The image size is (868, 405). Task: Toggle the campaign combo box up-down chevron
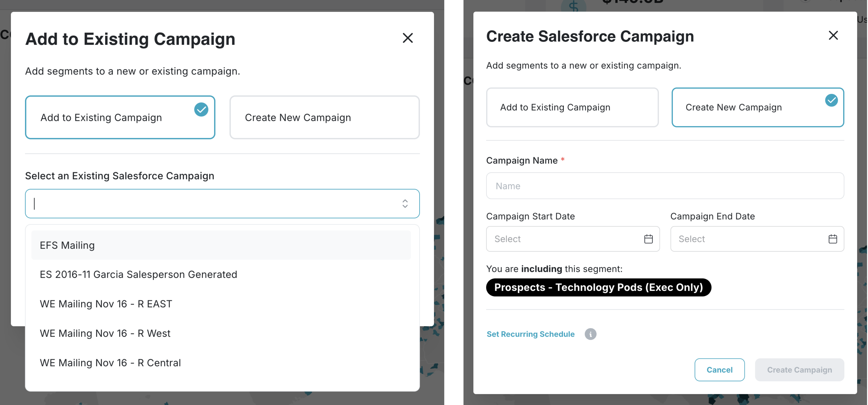405,204
